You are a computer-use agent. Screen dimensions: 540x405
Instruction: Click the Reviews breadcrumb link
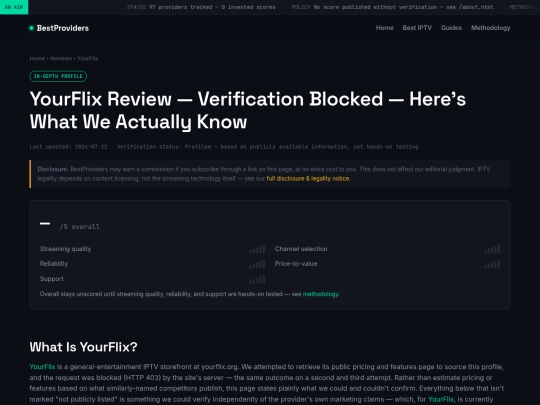coord(61,59)
